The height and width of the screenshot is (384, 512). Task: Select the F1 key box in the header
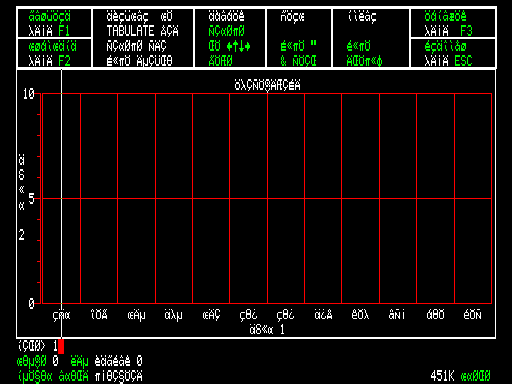54,23
